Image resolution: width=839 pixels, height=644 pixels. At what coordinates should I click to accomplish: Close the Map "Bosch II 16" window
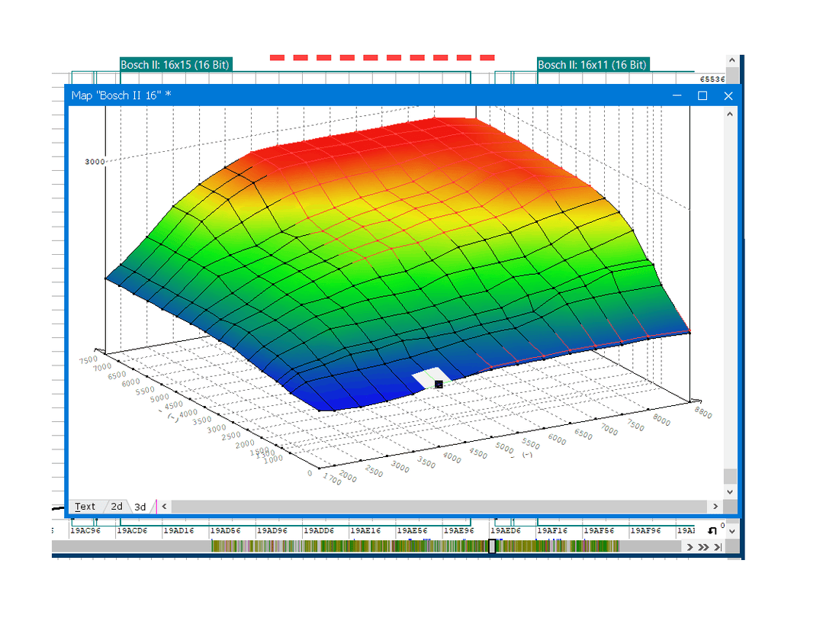(728, 95)
